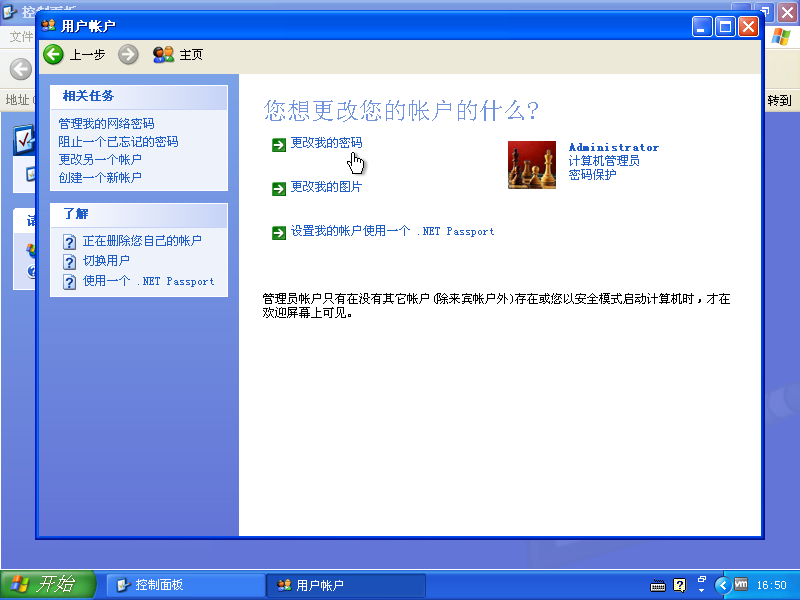Click the 上一步 back arrow icon

pyautogui.click(x=53, y=54)
